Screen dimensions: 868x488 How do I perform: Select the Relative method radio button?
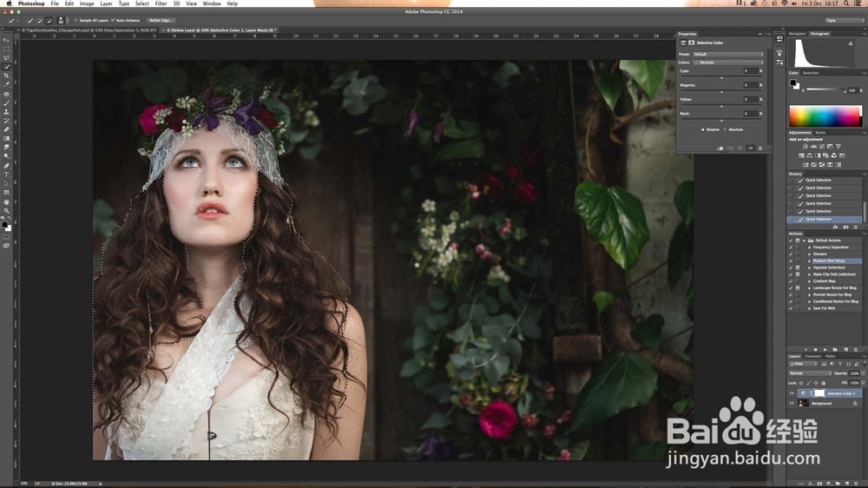pos(702,129)
